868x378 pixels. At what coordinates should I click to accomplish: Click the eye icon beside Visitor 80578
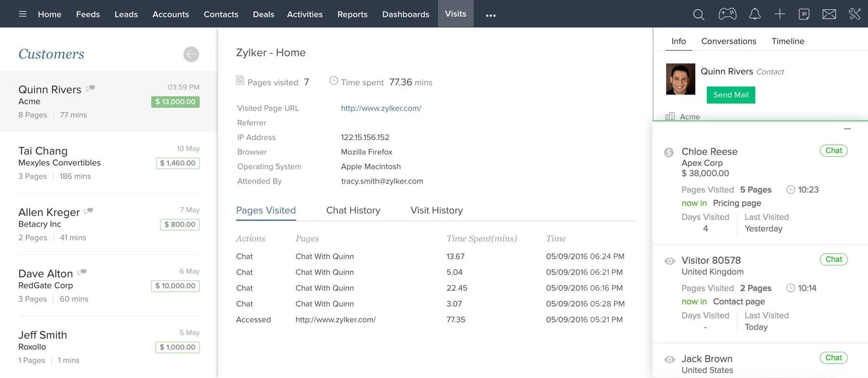pyautogui.click(x=669, y=261)
